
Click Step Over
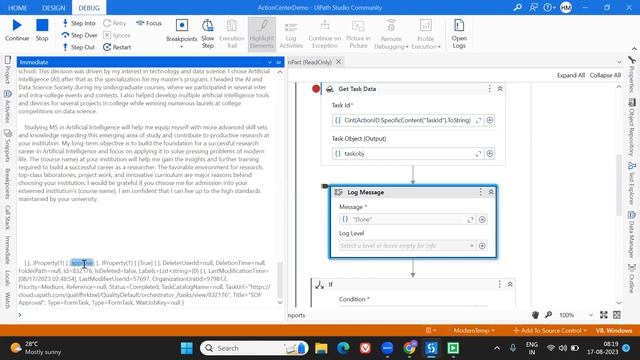click(x=80, y=35)
